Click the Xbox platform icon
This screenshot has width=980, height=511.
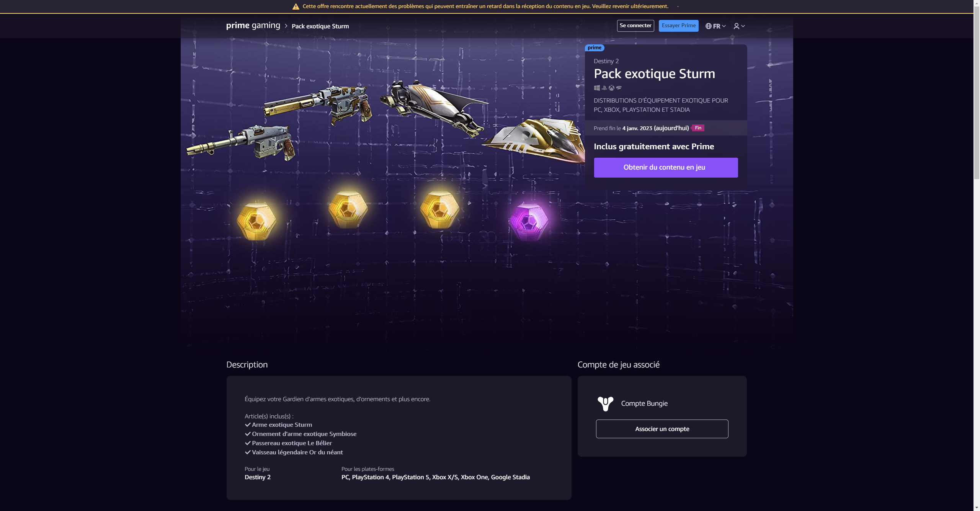(611, 88)
